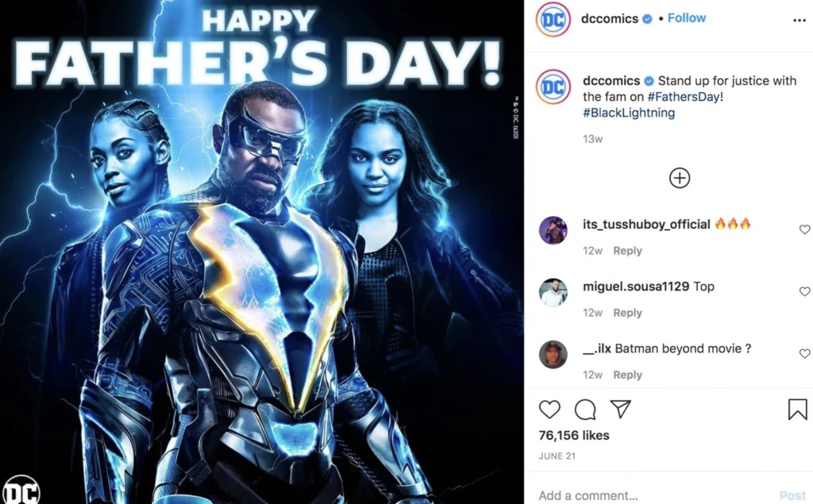Like the post with the heart icon

[x=549, y=410]
